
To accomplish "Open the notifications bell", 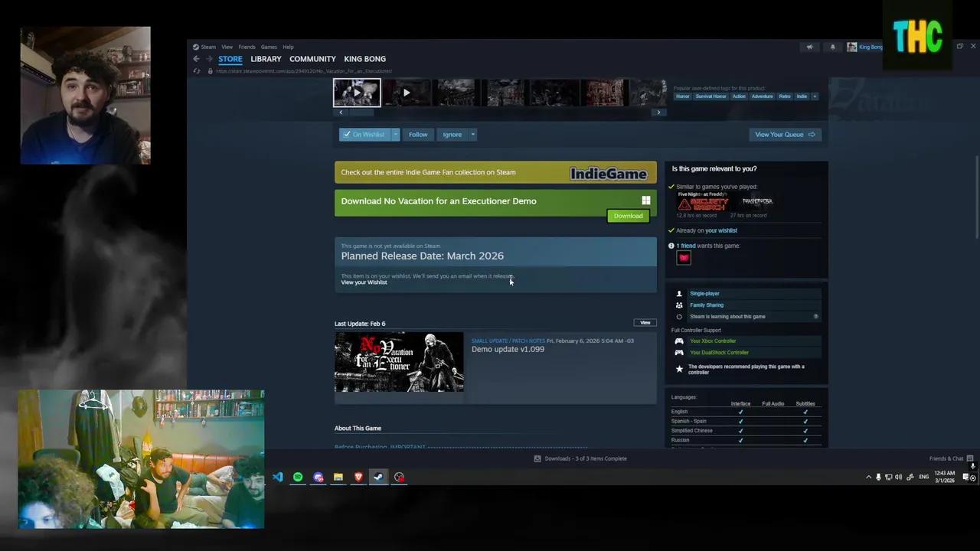I will [832, 47].
